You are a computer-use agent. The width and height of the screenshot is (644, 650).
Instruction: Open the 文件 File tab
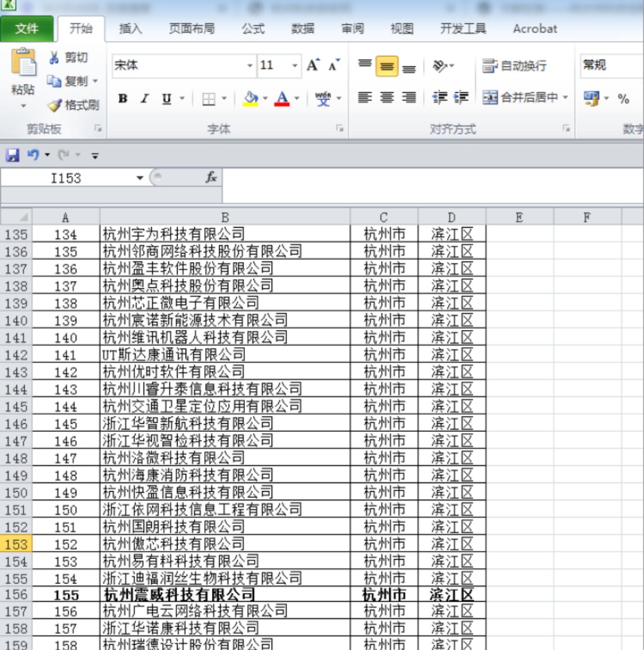pos(27,29)
